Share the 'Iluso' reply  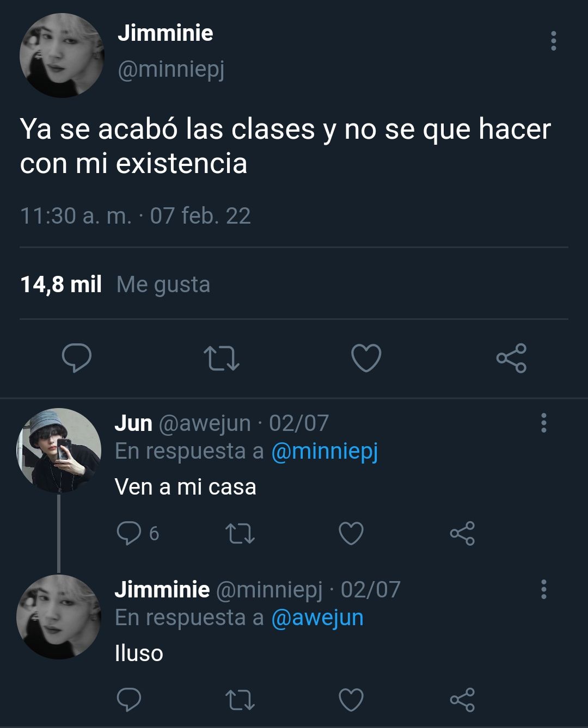point(463,700)
